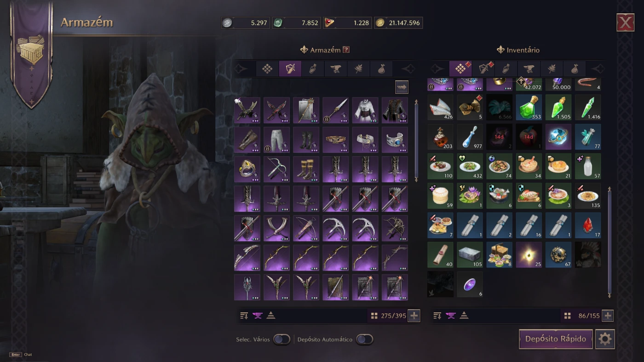The height and width of the screenshot is (362, 644).
Task: Click the red crystal item with 17
Action: (x=587, y=225)
